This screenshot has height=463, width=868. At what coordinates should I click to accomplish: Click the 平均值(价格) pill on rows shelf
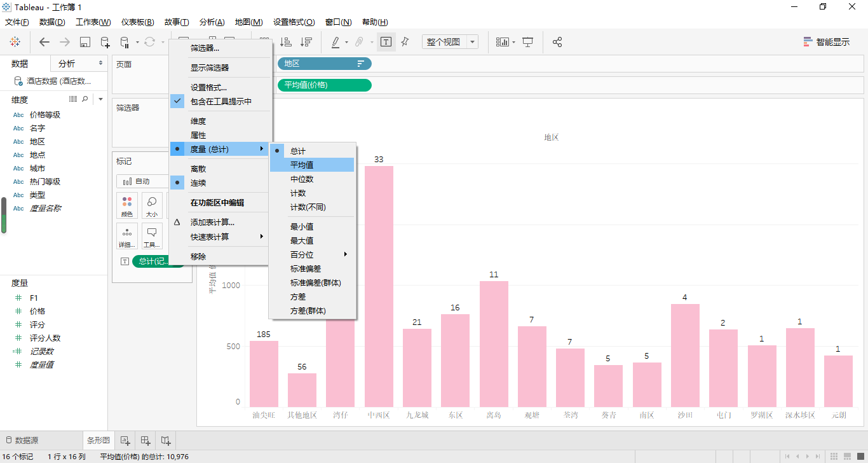324,85
